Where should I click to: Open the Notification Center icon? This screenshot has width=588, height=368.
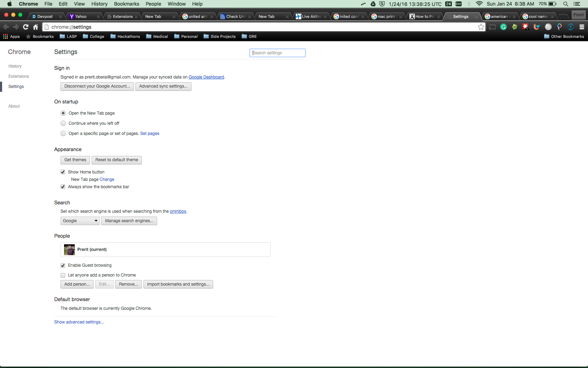577,4
